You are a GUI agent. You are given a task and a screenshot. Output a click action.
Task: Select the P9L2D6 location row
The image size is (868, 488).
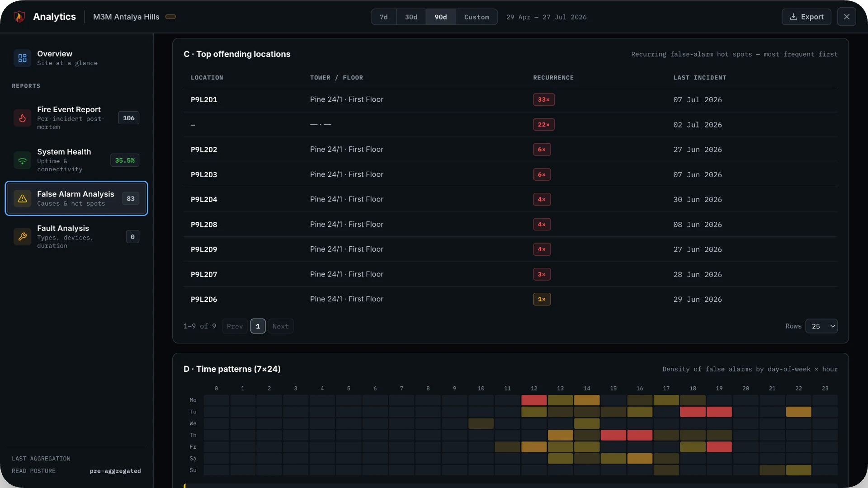510,299
